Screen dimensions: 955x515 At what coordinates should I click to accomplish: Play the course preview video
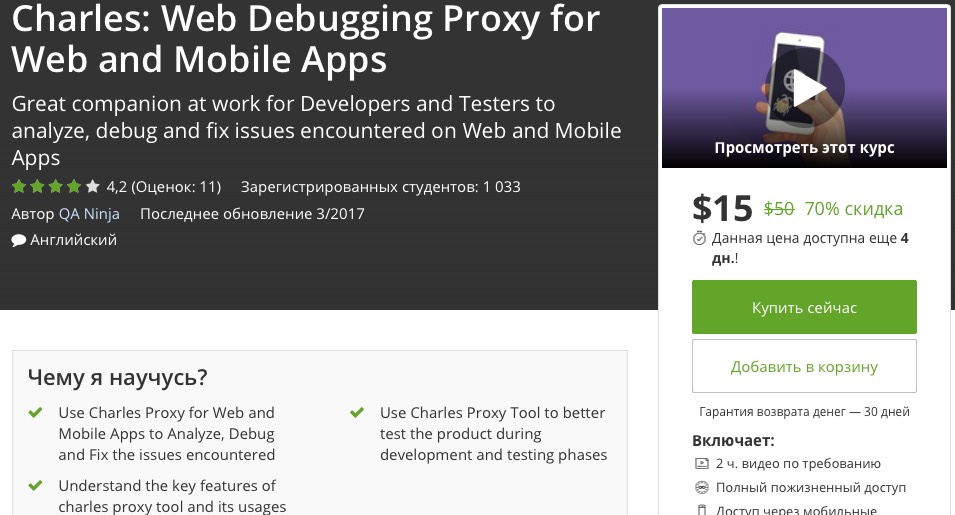(805, 89)
